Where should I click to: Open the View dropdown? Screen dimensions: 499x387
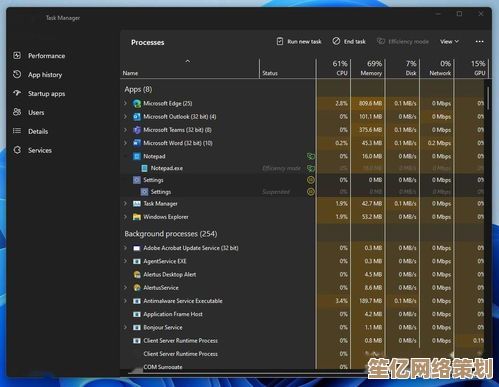coord(449,42)
